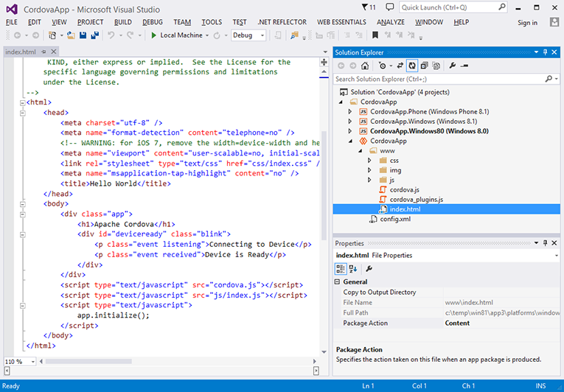Sort properties alphabetically in Properties panel

[x=353, y=269]
